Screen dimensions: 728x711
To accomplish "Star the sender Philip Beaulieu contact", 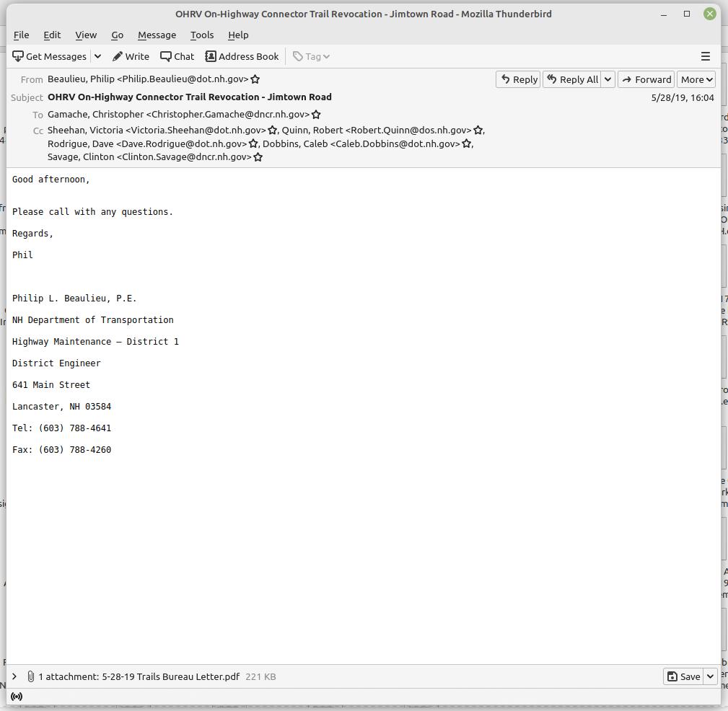I will point(255,79).
